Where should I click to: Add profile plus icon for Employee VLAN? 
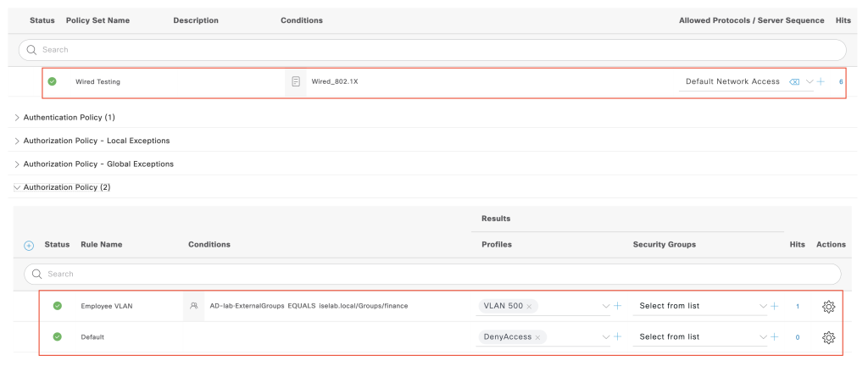click(618, 306)
